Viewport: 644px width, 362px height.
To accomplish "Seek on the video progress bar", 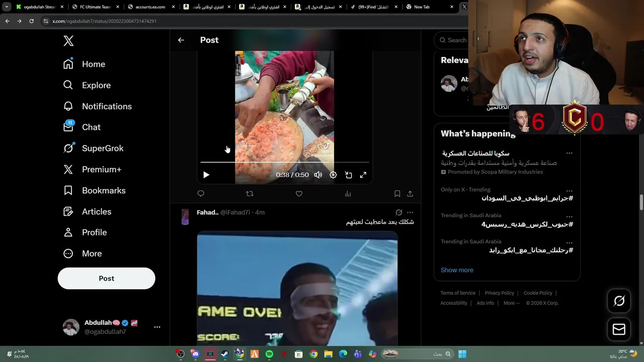I will pos(285,162).
